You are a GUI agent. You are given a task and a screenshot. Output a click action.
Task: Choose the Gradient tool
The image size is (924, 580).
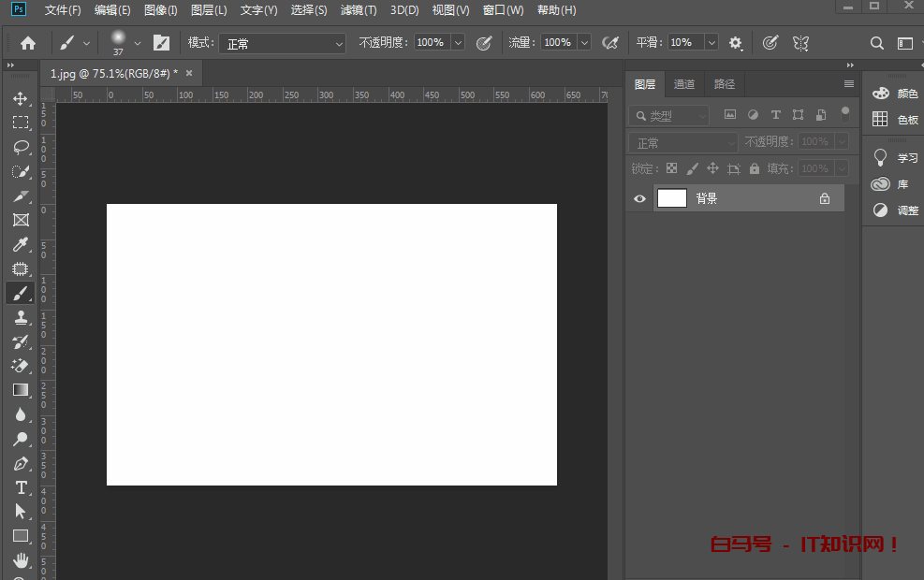click(x=20, y=390)
